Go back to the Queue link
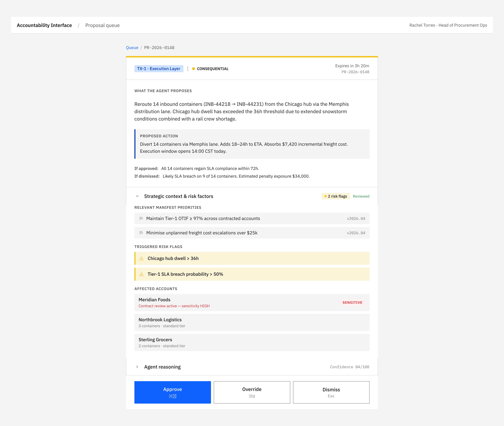The image size is (504, 426). click(132, 48)
